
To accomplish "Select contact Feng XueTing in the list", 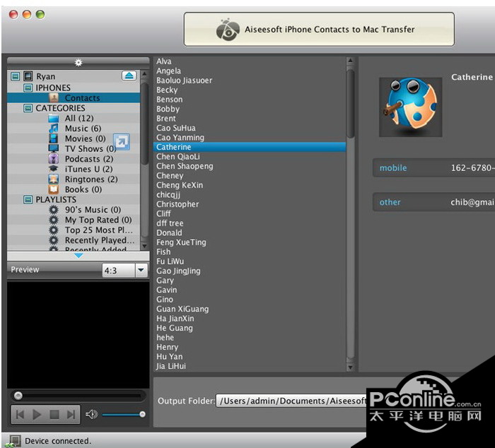I will pos(181,242).
